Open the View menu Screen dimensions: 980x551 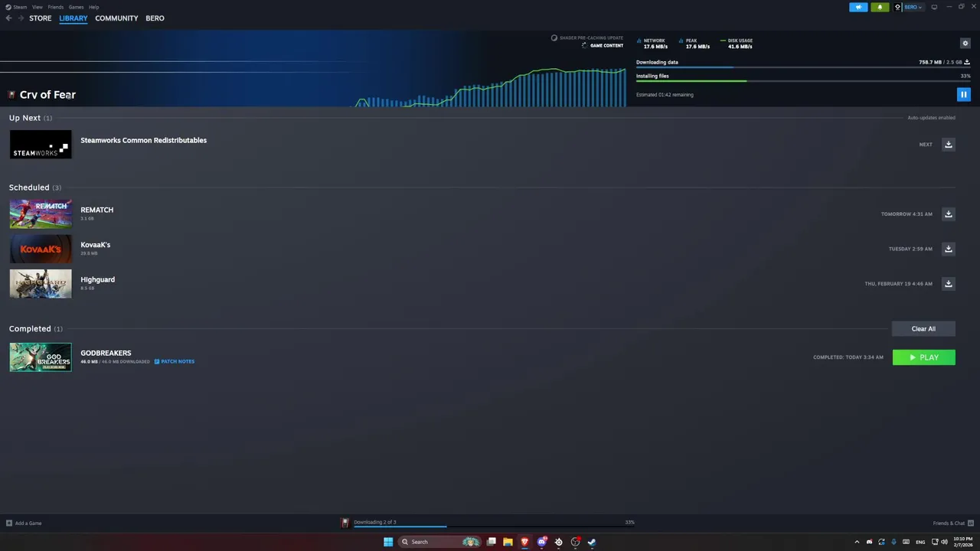[x=37, y=7]
